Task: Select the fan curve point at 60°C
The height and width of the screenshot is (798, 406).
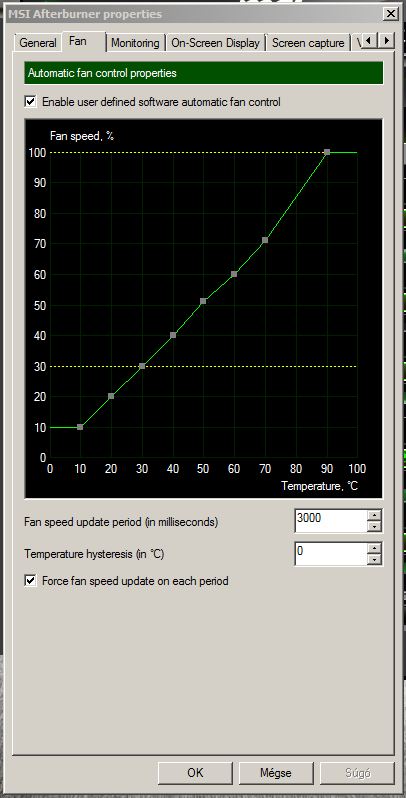Action: pyautogui.click(x=234, y=274)
